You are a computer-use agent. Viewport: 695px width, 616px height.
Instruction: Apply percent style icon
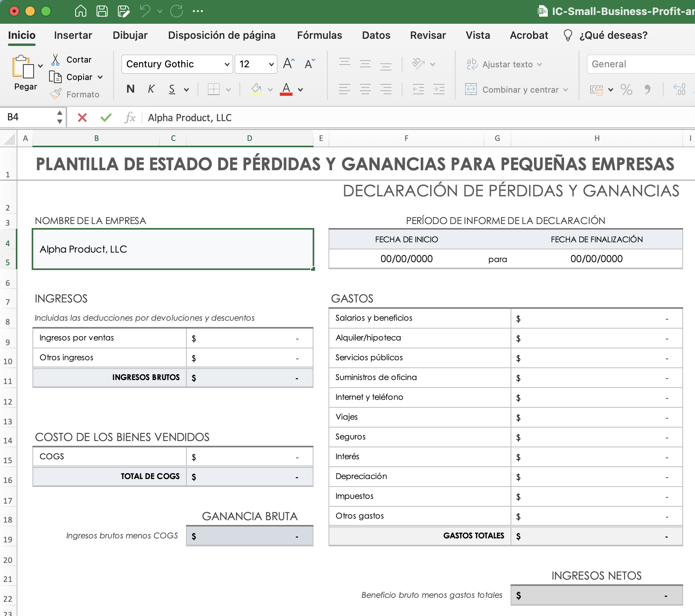pyautogui.click(x=627, y=89)
